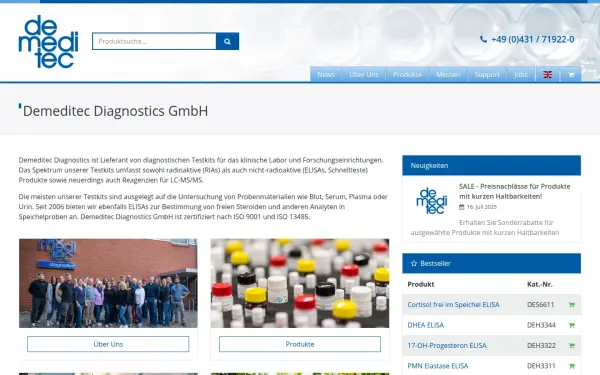Open Cortisol frei im Speichel ELISA link
This screenshot has height=375, width=600.
(x=453, y=305)
